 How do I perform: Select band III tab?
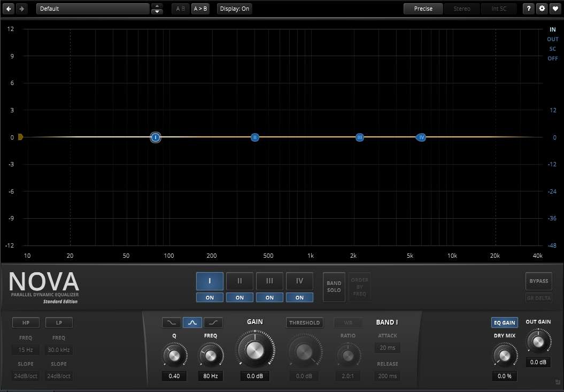pos(269,281)
